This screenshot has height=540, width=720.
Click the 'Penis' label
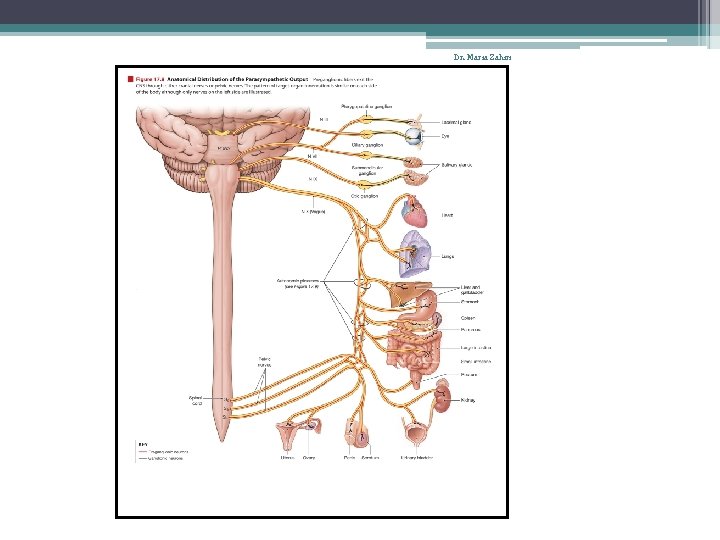pyautogui.click(x=349, y=458)
